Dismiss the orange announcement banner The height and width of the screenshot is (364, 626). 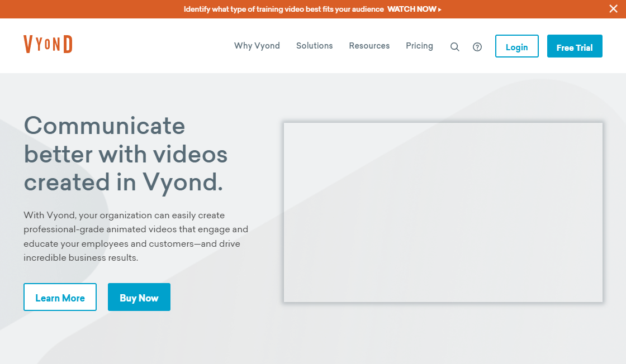[x=613, y=8]
